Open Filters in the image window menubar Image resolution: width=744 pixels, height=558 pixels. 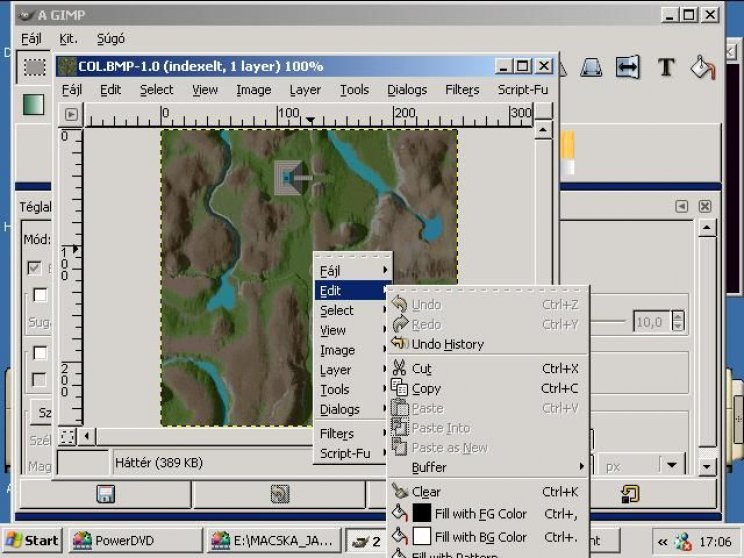coord(462,90)
